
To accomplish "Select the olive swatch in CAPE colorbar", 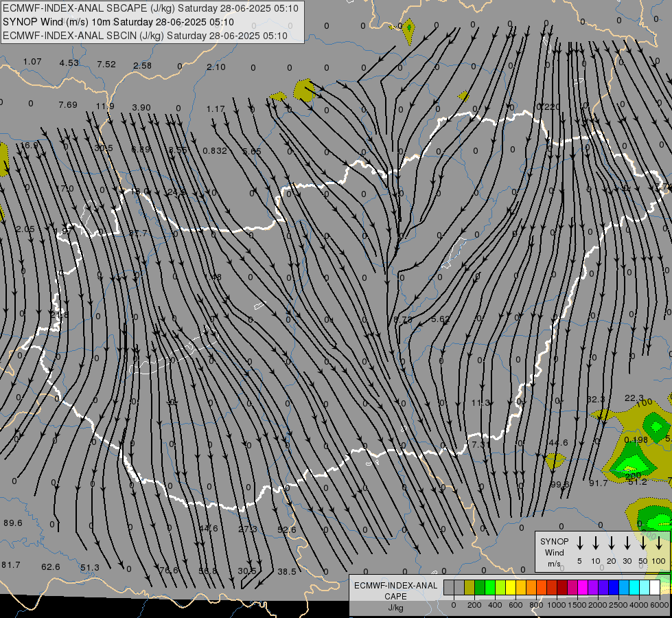I will (470, 588).
